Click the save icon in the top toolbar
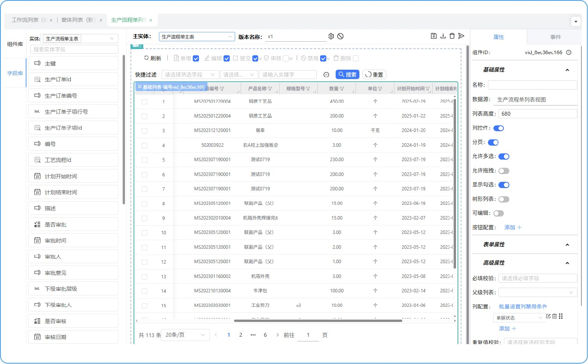The height and width of the screenshot is (364, 588). pyautogui.click(x=434, y=36)
